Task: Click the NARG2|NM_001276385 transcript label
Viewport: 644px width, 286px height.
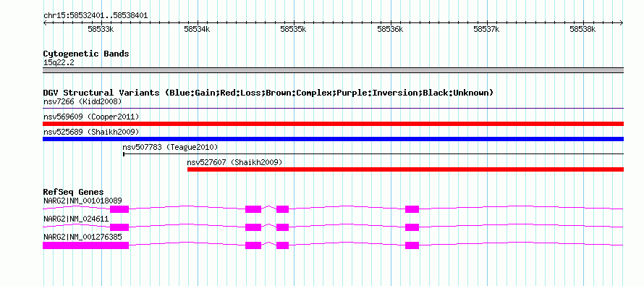Action: 82,237
